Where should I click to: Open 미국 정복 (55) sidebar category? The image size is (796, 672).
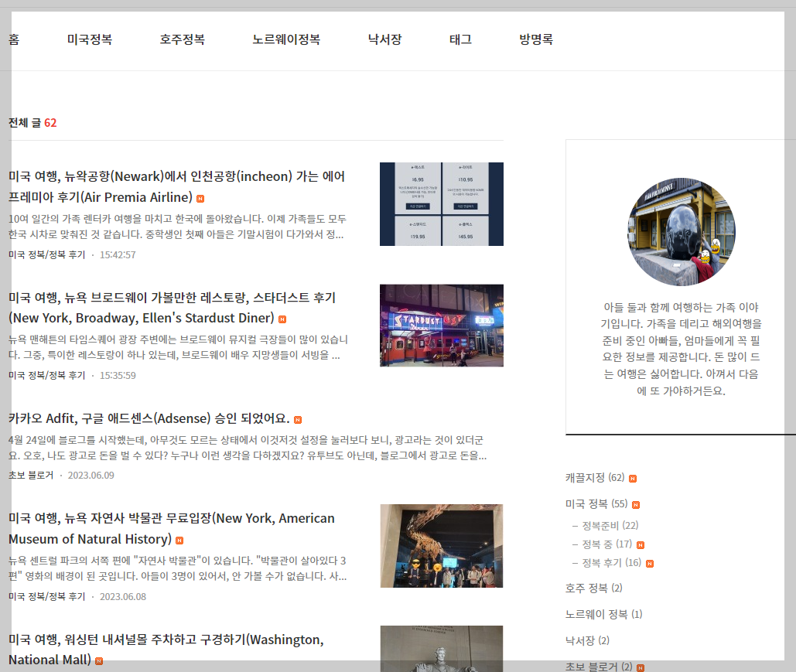tap(596, 504)
